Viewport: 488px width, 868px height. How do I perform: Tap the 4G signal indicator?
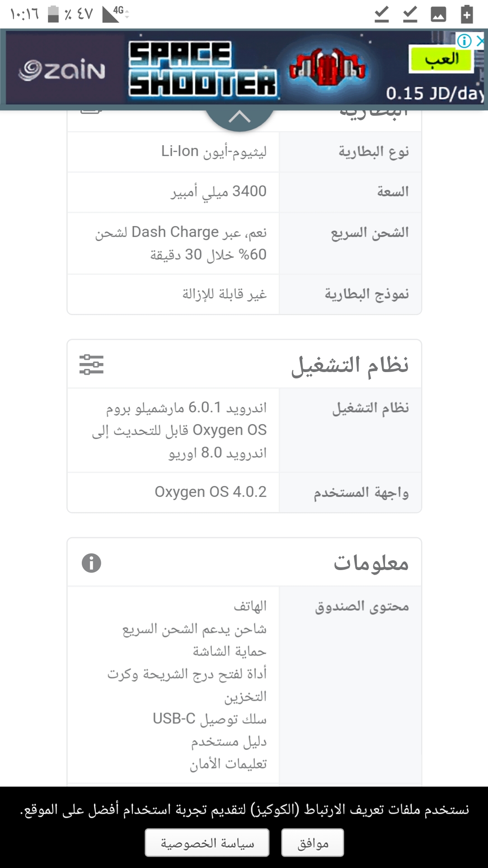[115, 14]
